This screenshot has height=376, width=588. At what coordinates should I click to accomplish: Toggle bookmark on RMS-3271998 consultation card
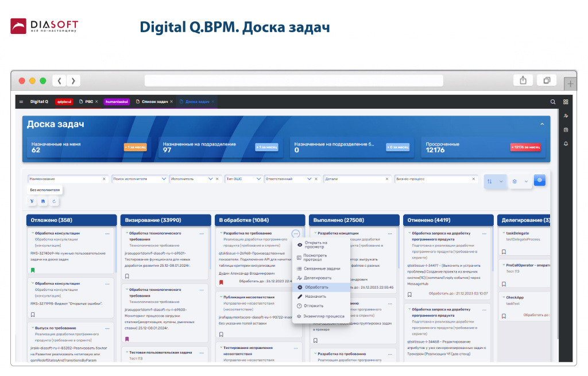tap(33, 315)
